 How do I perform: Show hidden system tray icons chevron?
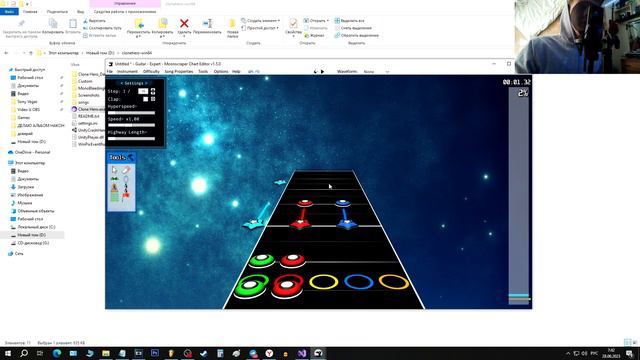(568, 353)
